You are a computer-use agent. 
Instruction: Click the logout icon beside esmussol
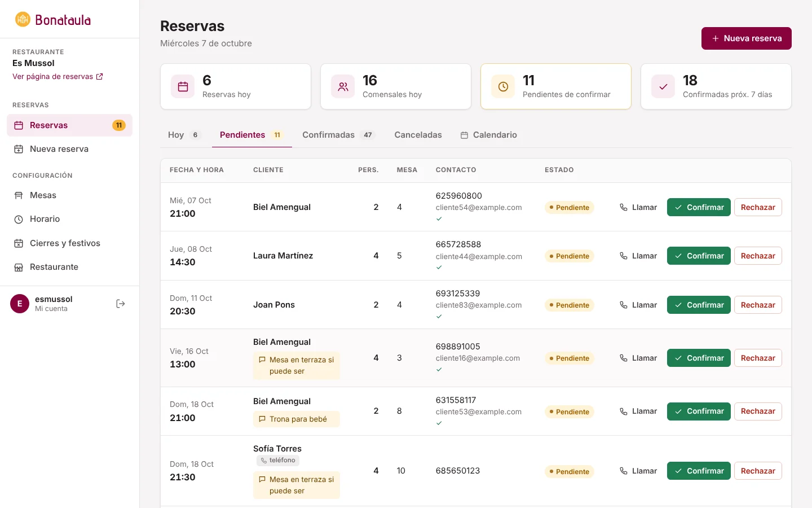[120, 304]
